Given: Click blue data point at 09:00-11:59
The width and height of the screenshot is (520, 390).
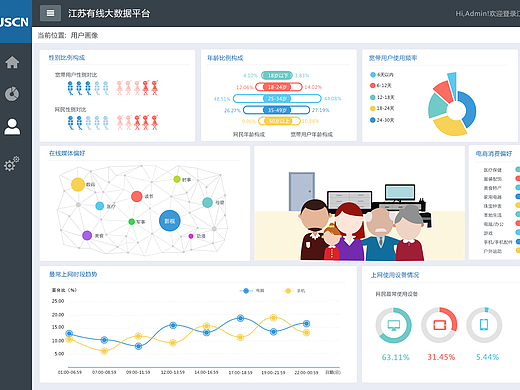Looking at the screenshot, I should pos(138,346).
